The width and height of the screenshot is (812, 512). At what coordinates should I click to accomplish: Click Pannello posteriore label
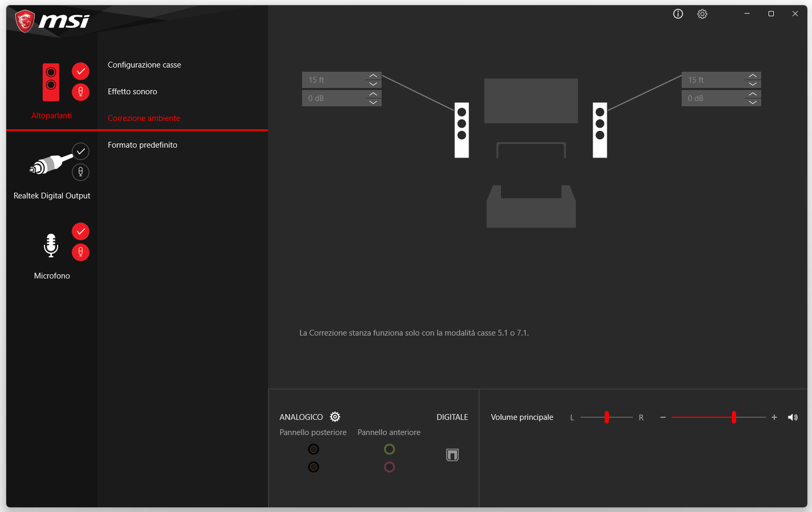(x=313, y=432)
